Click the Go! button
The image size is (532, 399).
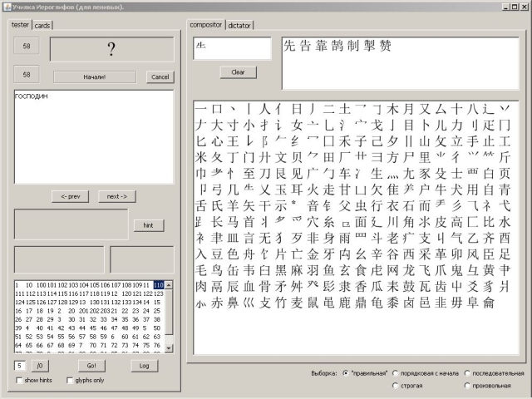pos(91,366)
